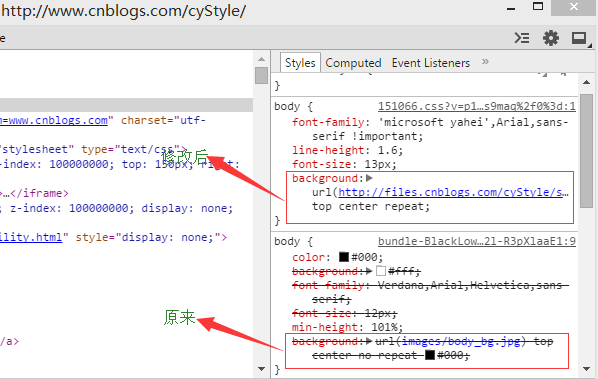Screen dimensions: 598x379
Task: Click the styles pane scroll-up arrow
Action: click(586, 82)
